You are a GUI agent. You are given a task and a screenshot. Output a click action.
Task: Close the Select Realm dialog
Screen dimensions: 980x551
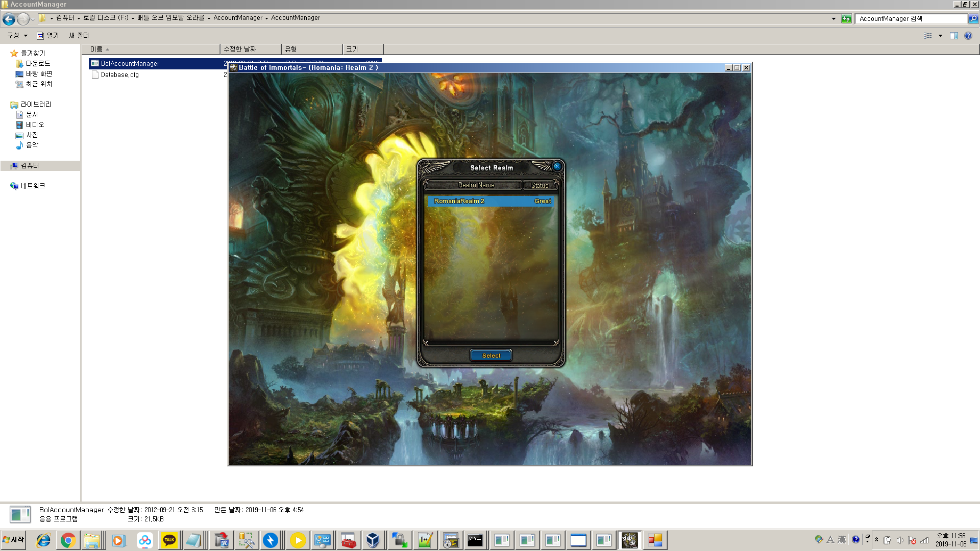click(557, 166)
